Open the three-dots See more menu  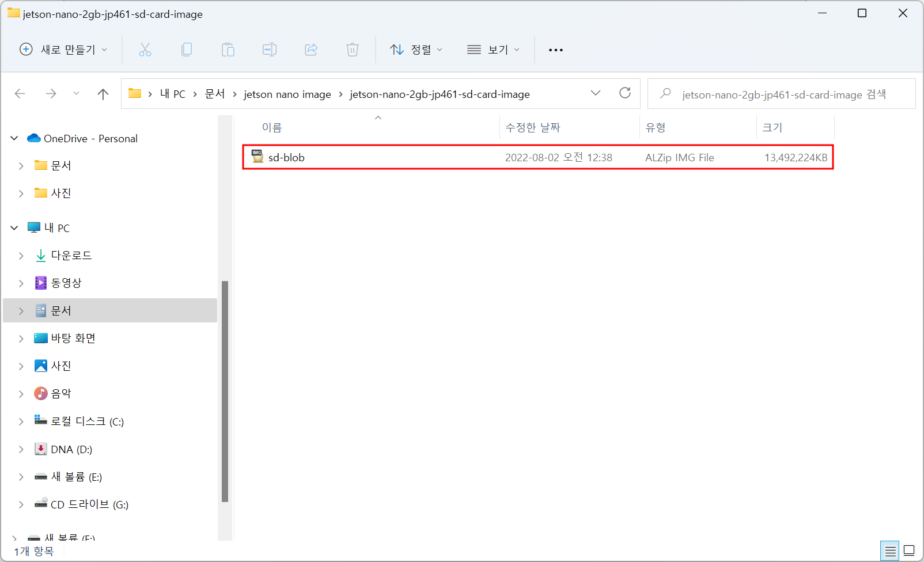click(556, 50)
